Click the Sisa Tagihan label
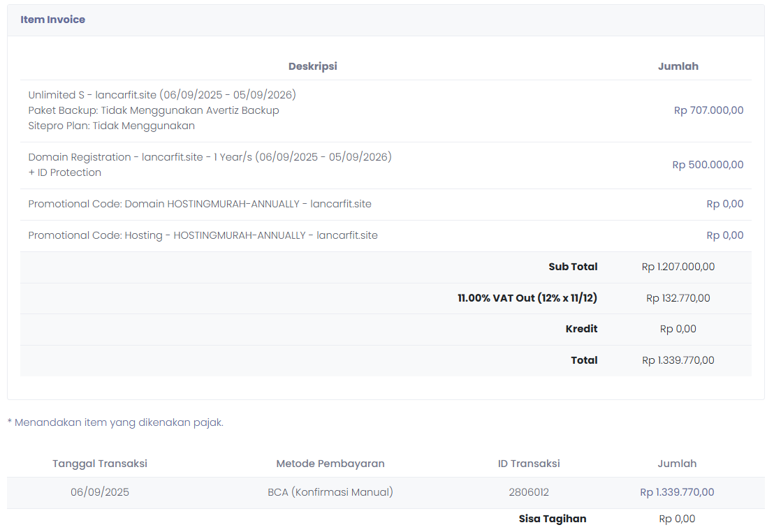Screen dimensions: 774x532 (553, 519)
